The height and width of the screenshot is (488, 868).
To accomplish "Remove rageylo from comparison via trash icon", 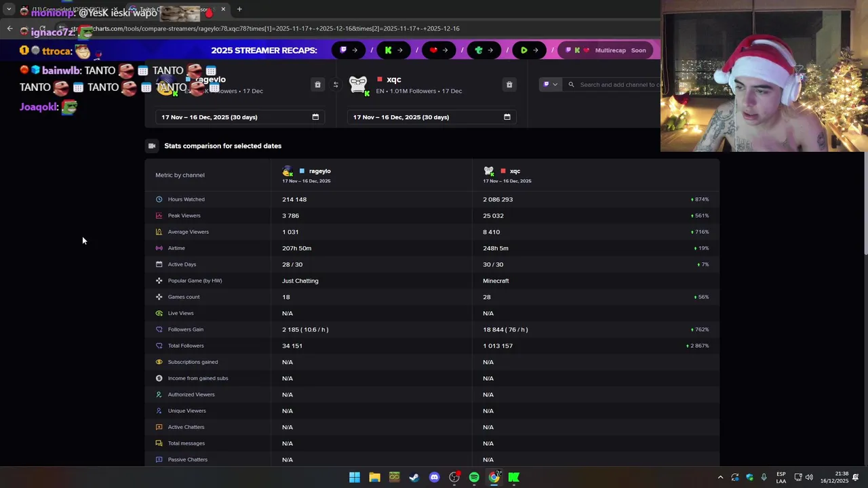I will 317,85.
